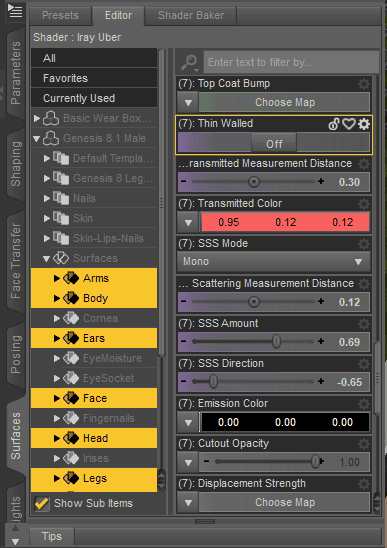Click SSS Direction slider handle
This screenshot has width=387, height=548.
tap(213, 382)
